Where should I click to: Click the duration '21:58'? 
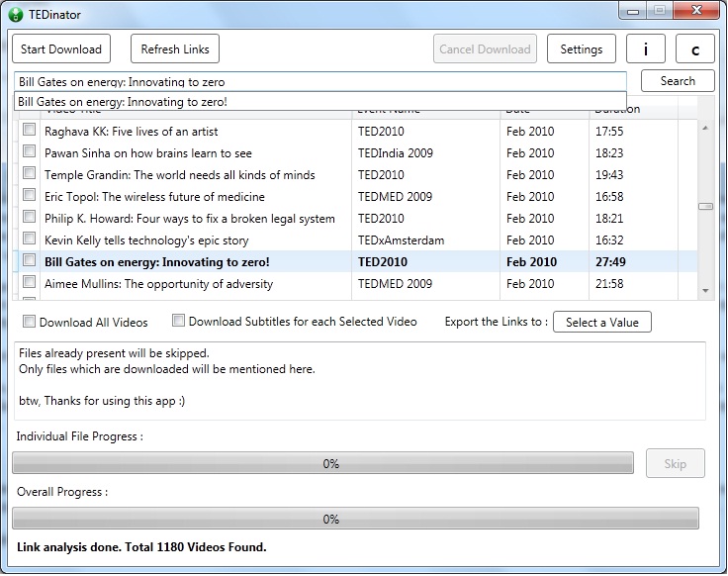pyautogui.click(x=609, y=284)
